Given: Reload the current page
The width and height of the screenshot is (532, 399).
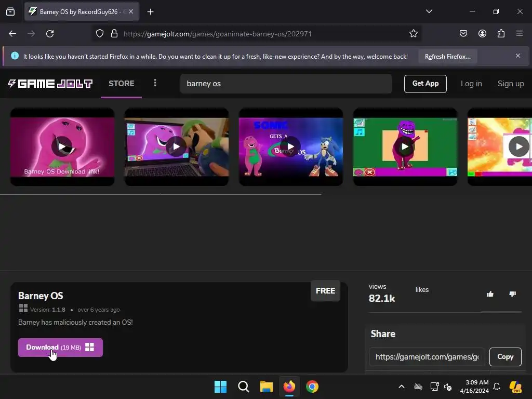Looking at the screenshot, I should [x=50, y=34].
